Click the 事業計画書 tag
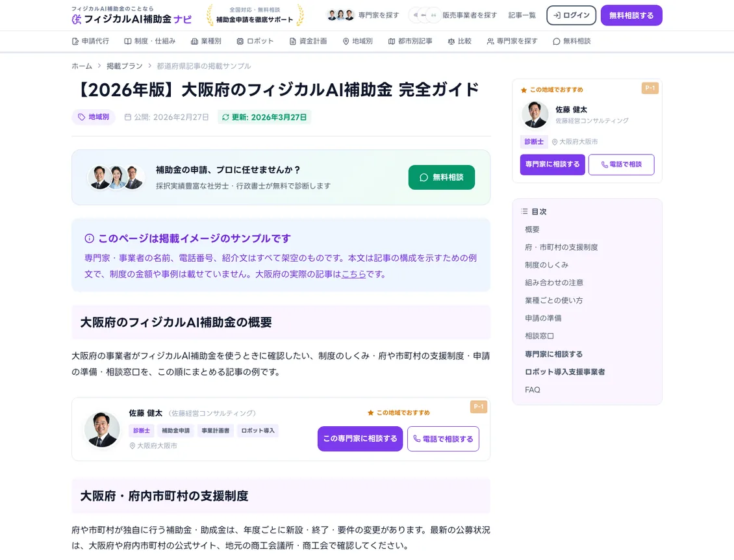This screenshot has height=560, width=734. coord(216,431)
